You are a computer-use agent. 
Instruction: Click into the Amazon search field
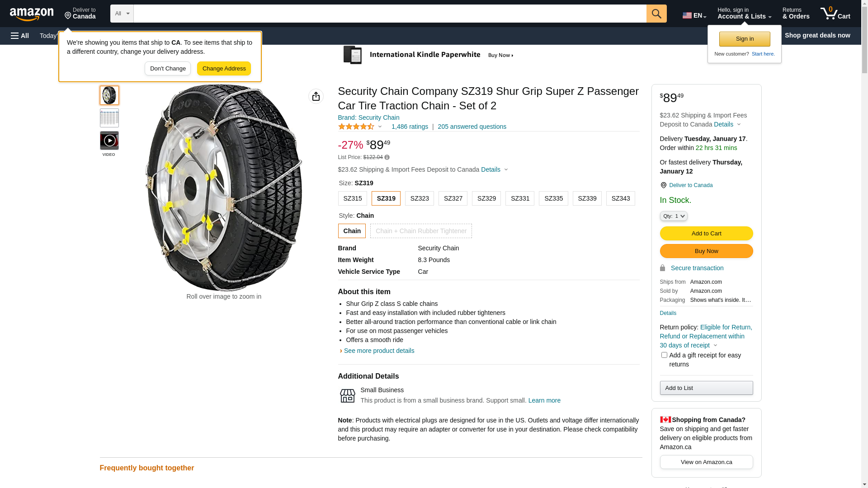click(x=390, y=14)
